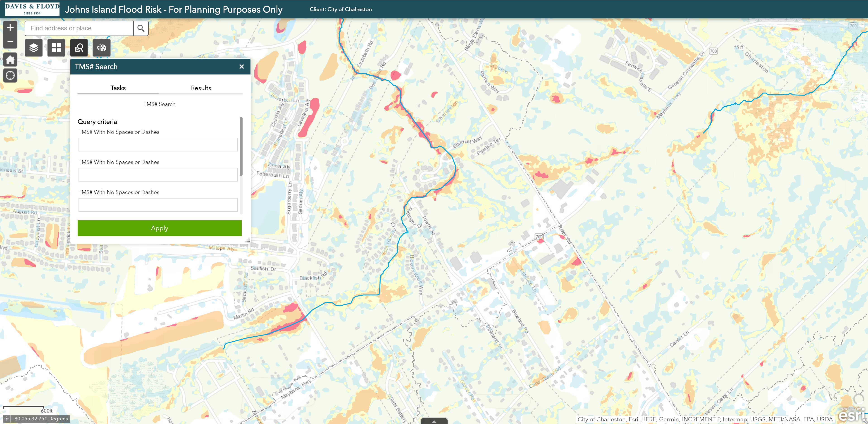Switch to the Results tab

(201, 88)
